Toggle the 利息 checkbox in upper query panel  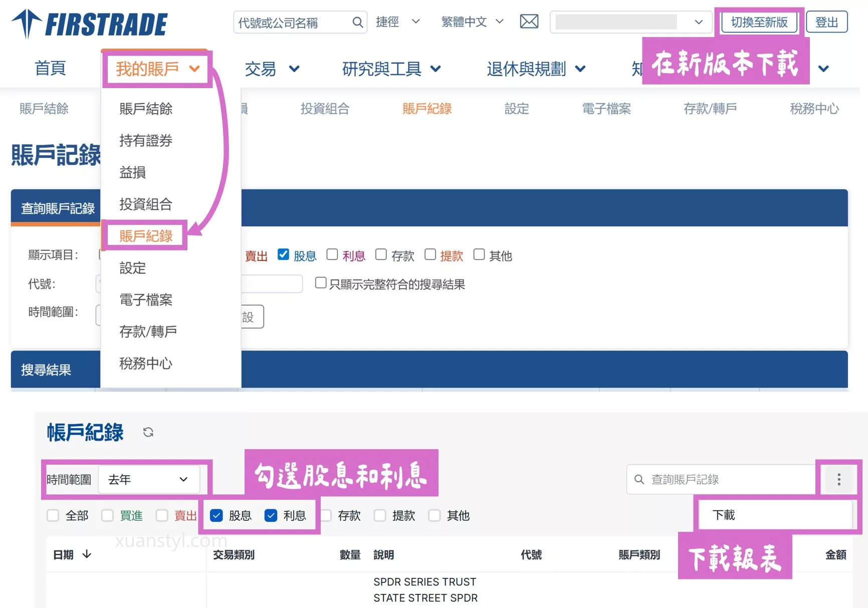point(332,254)
